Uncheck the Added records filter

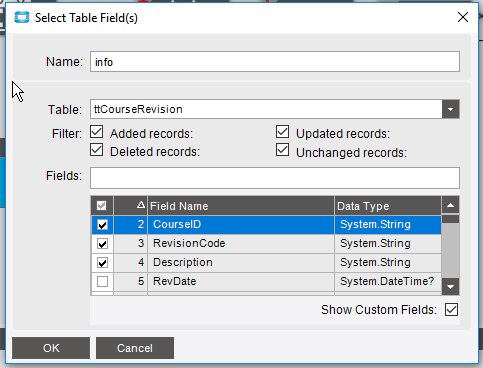point(97,132)
